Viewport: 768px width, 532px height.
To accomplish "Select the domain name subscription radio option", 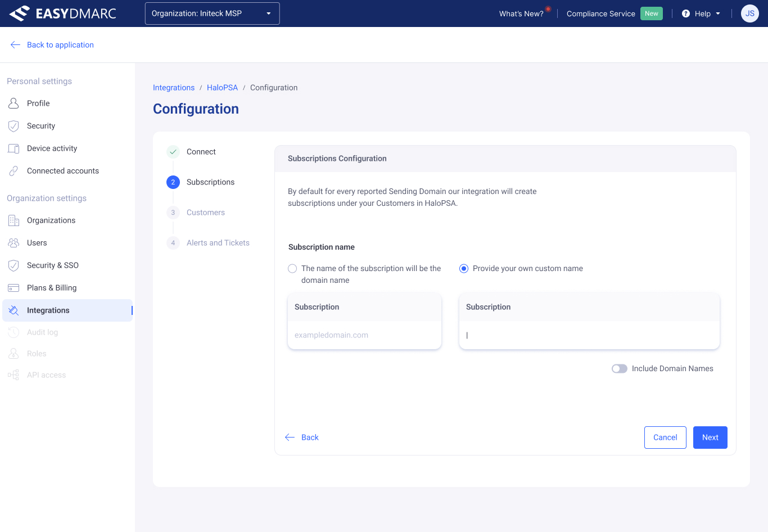I will coord(292,269).
